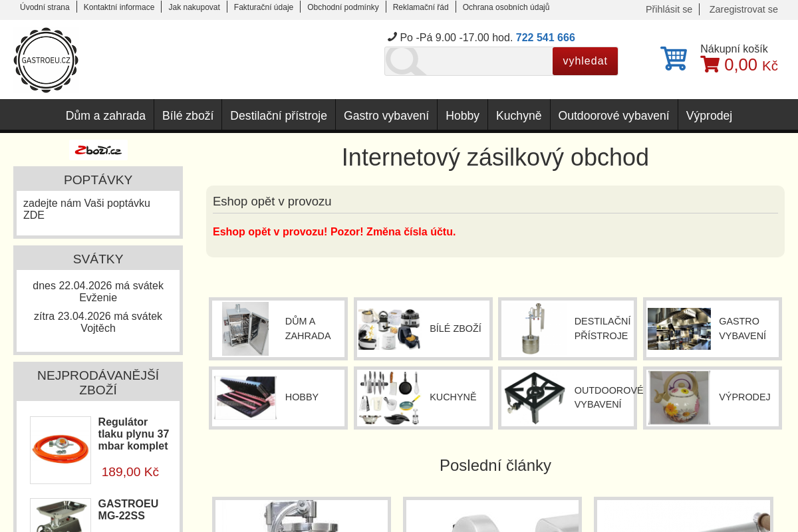
Task: Click the GASTROEU.CZ logo
Action: coord(46,60)
